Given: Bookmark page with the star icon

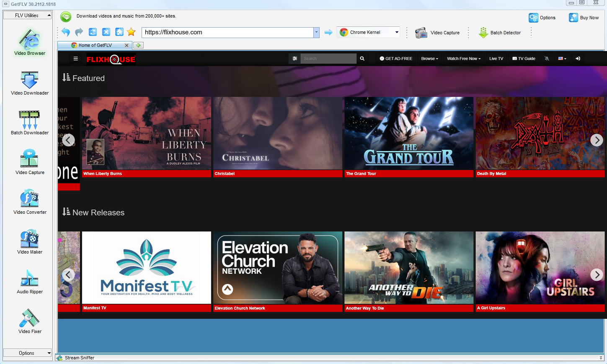Looking at the screenshot, I should click(x=131, y=32).
